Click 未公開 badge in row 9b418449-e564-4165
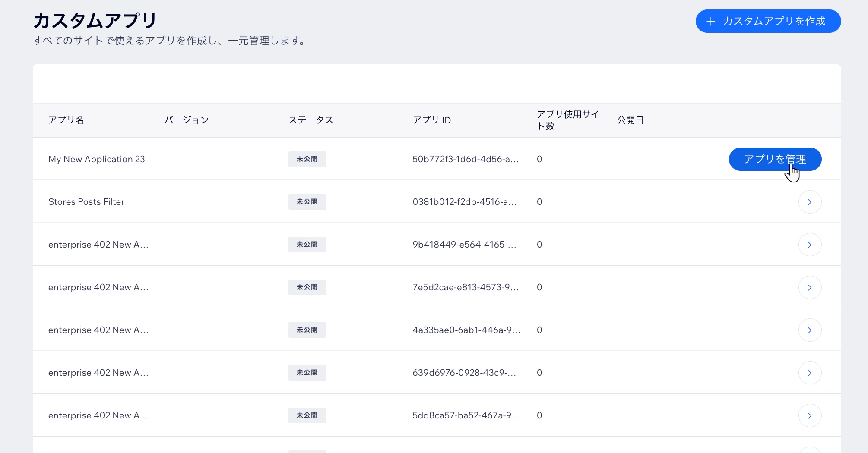 [x=307, y=245]
